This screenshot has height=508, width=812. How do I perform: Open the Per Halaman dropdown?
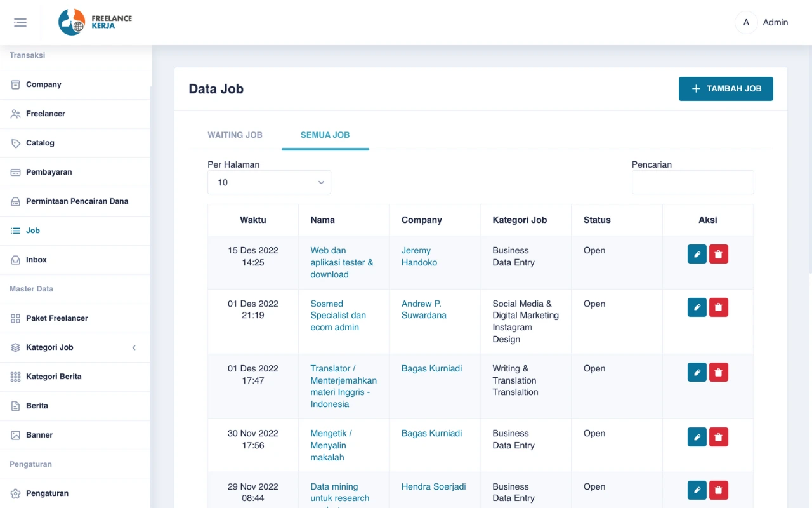[269, 182]
